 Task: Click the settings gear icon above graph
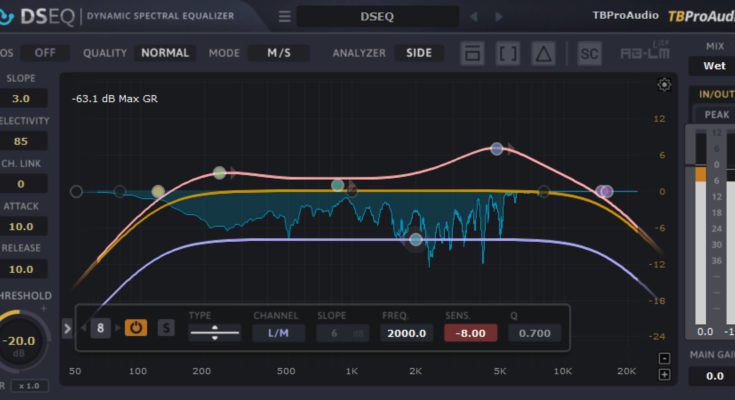pos(664,85)
